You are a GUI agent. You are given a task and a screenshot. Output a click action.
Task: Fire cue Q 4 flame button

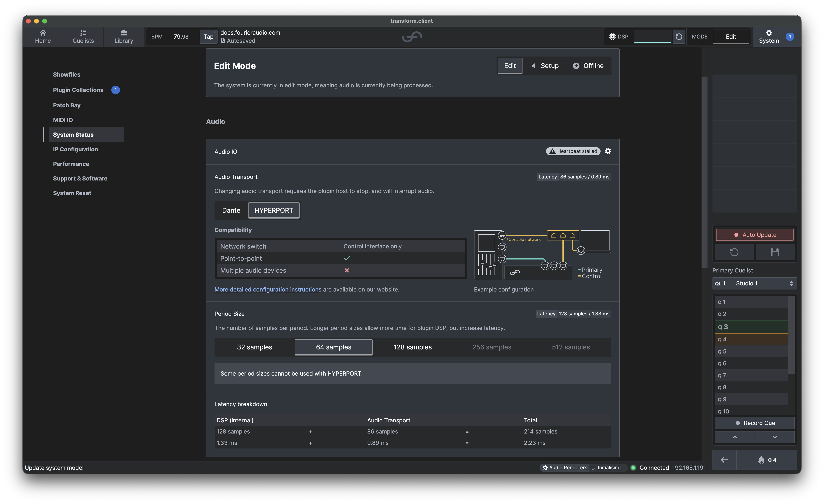click(767, 460)
